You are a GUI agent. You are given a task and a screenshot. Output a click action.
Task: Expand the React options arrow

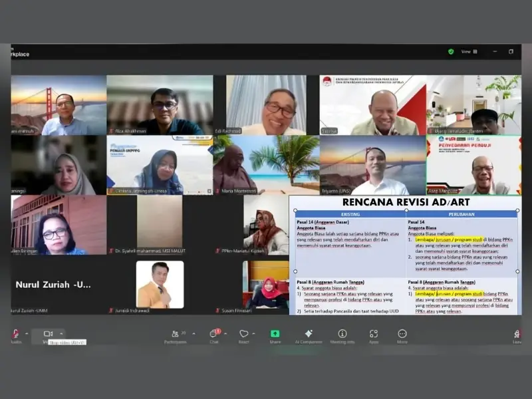coord(253,333)
